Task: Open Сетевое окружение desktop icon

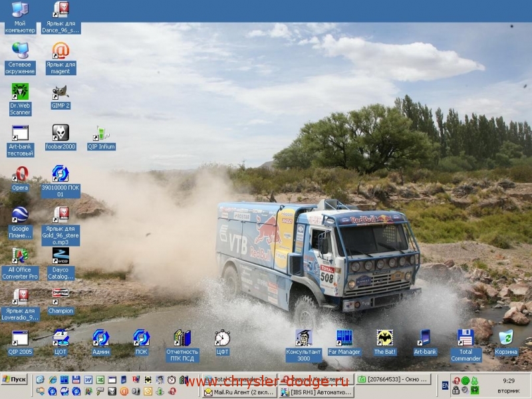Action: [20, 59]
